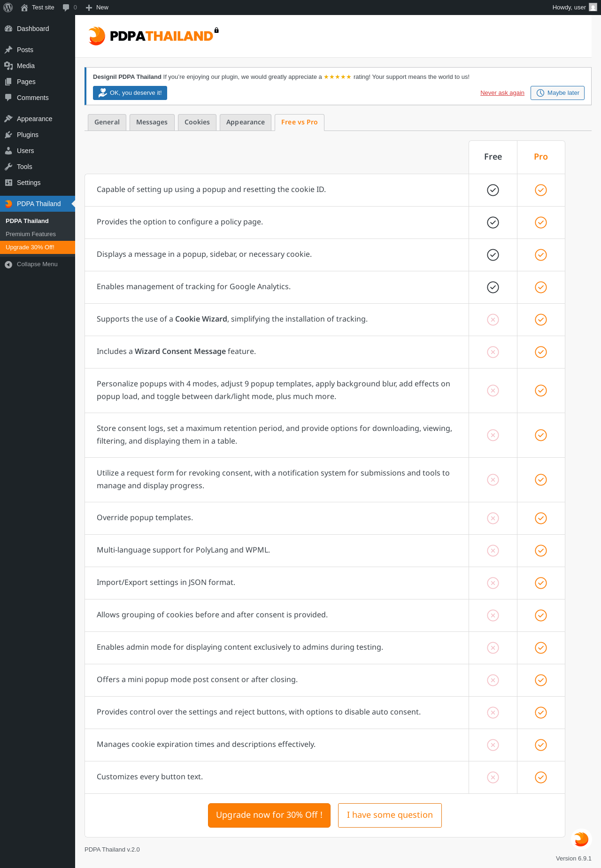The image size is (601, 868).
Task: Click the Settings sliders icon
Action: pyautogui.click(x=8, y=183)
